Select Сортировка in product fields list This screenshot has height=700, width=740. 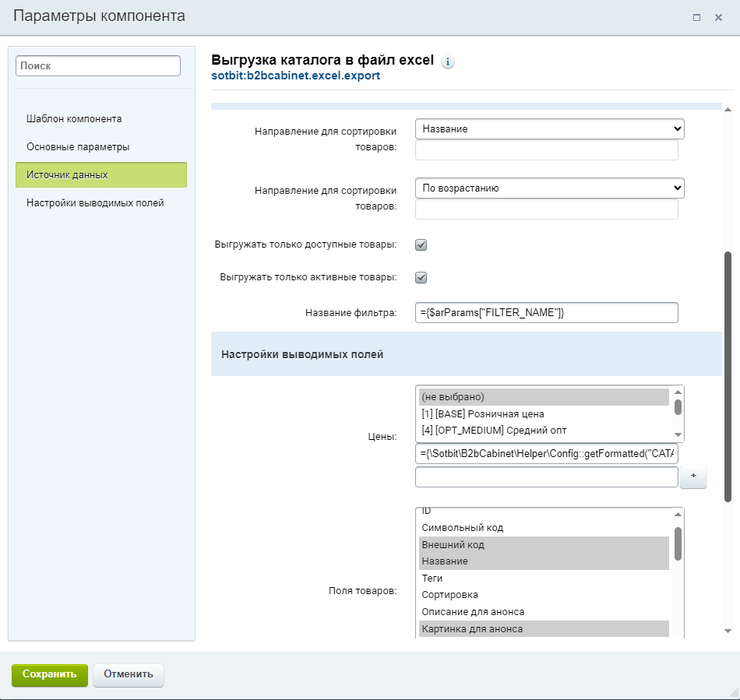pyautogui.click(x=544, y=596)
